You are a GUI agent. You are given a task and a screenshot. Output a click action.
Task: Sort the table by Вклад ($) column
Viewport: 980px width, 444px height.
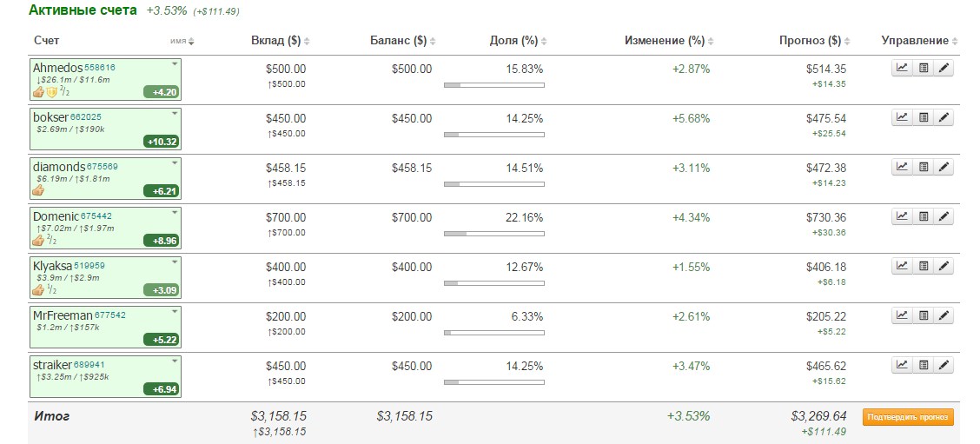(280, 41)
